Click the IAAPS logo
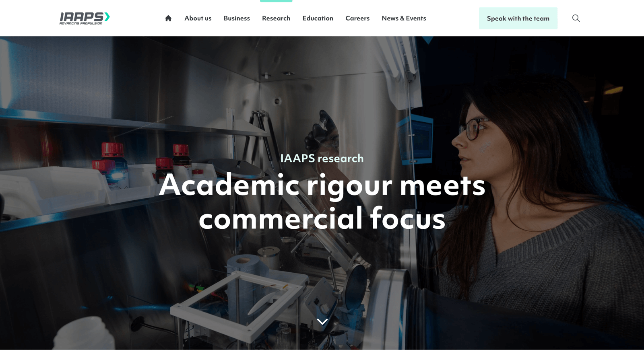This screenshot has height=362, width=644. pos(85,18)
